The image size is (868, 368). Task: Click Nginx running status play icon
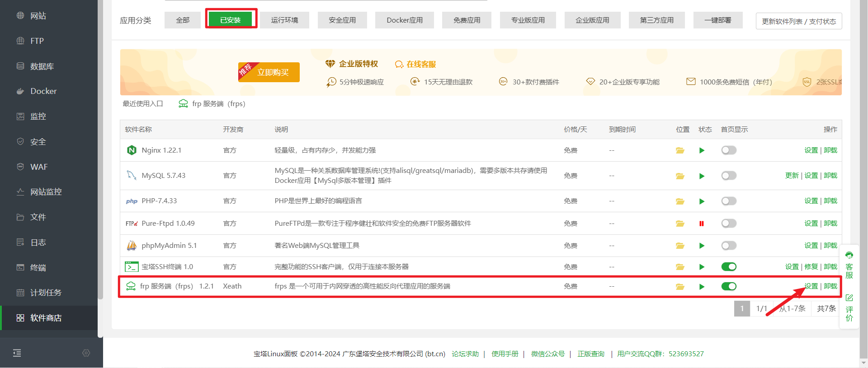(702, 150)
